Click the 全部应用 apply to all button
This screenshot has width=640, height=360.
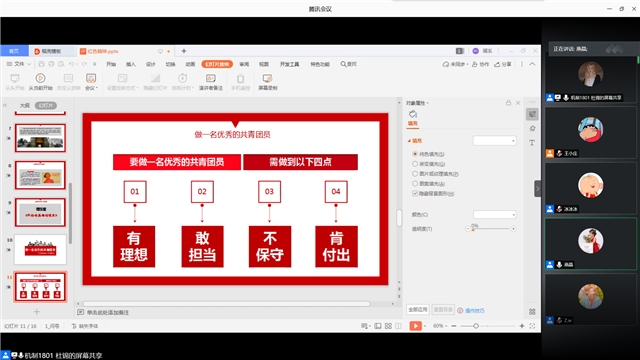[x=418, y=310]
